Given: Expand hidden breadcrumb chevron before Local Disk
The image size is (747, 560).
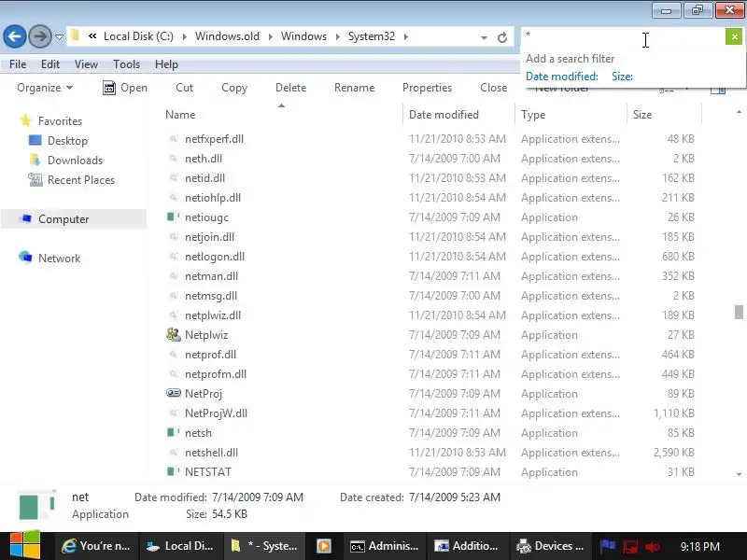Looking at the screenshot, I should tap(92, 36).
